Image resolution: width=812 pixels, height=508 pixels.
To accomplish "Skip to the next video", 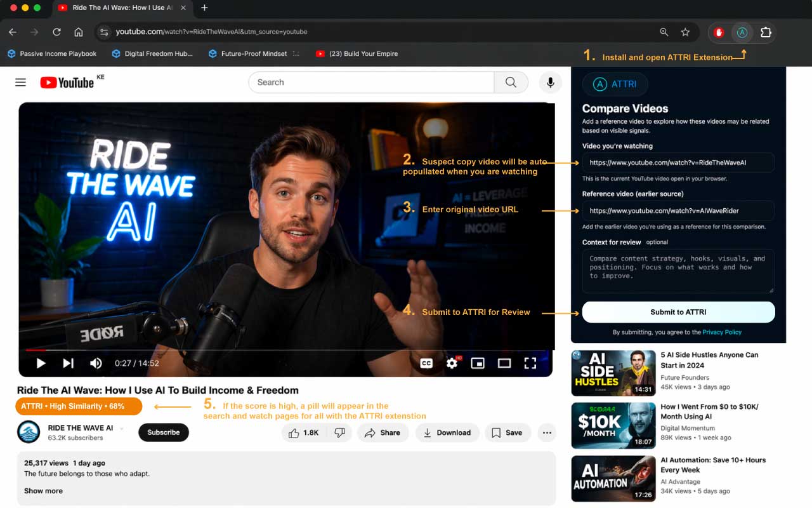I will [68, 363].
